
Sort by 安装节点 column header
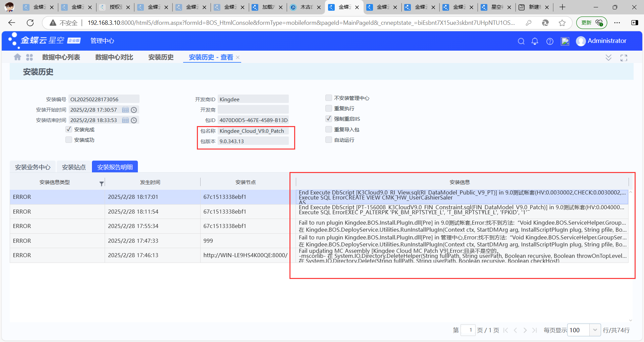coord(246,182)
